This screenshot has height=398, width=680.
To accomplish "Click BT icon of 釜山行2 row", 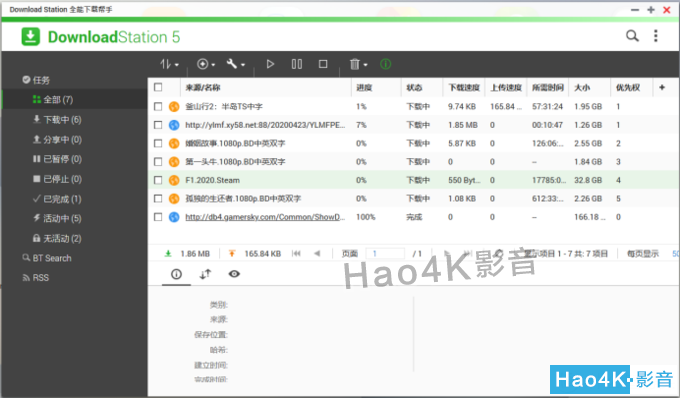I will point(174,106).
